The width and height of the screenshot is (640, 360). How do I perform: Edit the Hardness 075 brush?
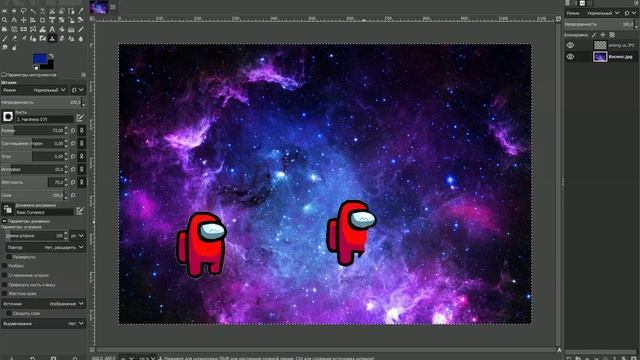point(80,118)
